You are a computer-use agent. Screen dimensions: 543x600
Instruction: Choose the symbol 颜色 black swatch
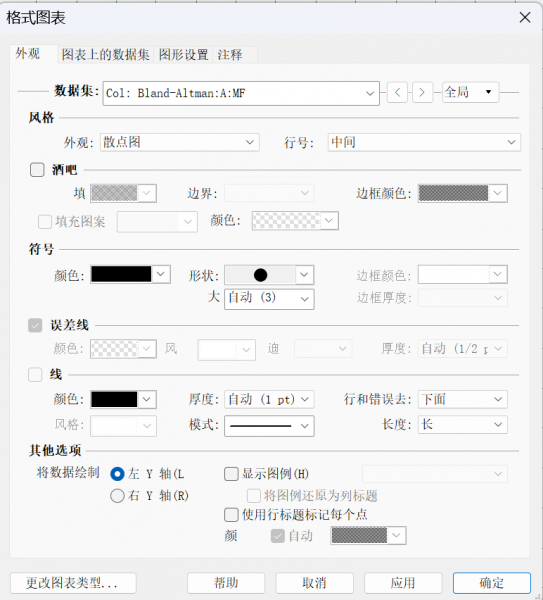[x=130, y=274]
